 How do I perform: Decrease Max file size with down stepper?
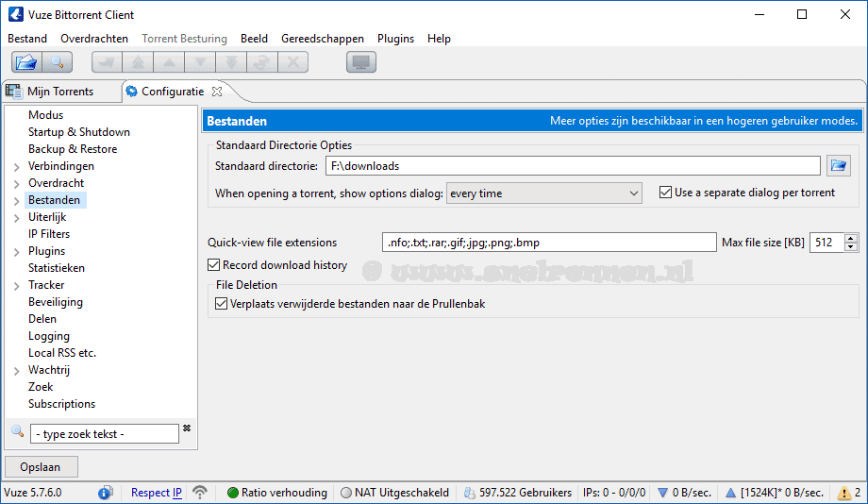tap(851, 247)
